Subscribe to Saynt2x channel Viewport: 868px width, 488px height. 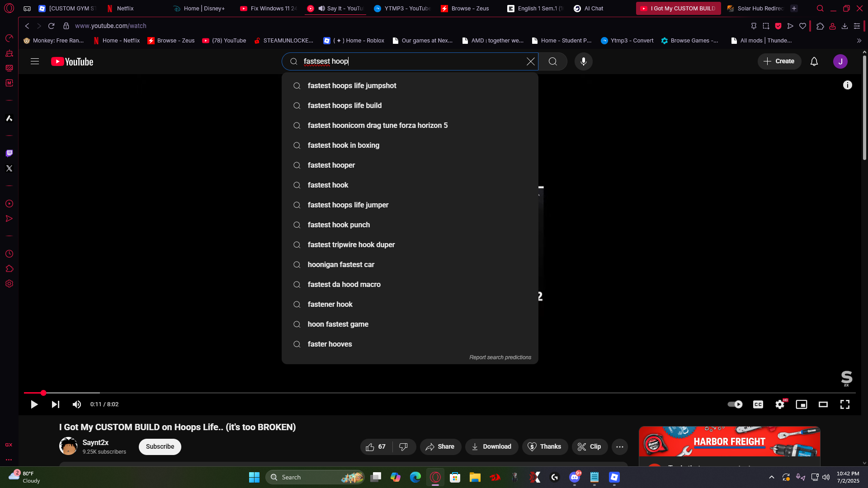[160, 447]
